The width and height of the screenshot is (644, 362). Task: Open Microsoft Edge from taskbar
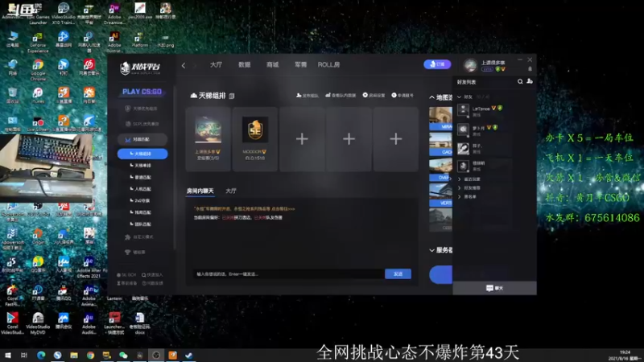(41, 355)
